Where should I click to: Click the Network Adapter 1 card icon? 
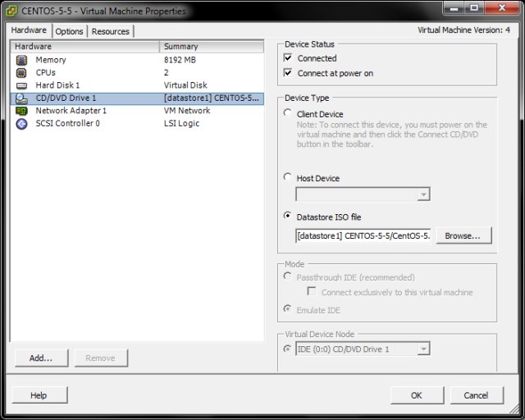(x=22, y=111)
